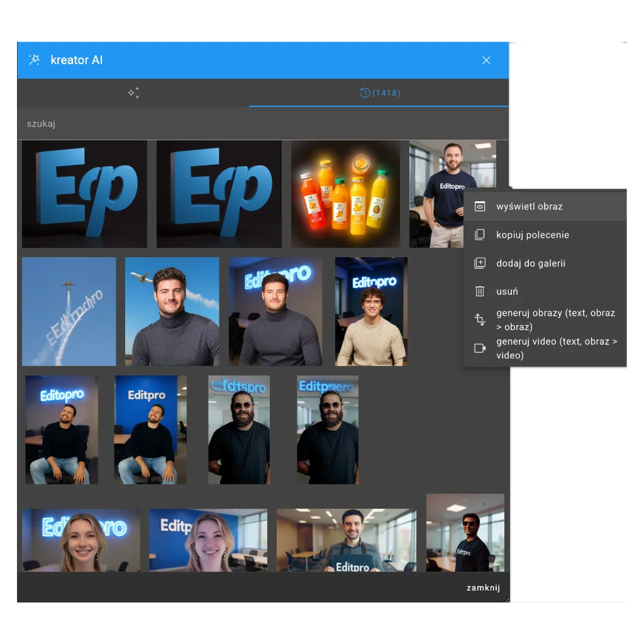Click the magic wand kreator AI icon

tap(34, 60)
